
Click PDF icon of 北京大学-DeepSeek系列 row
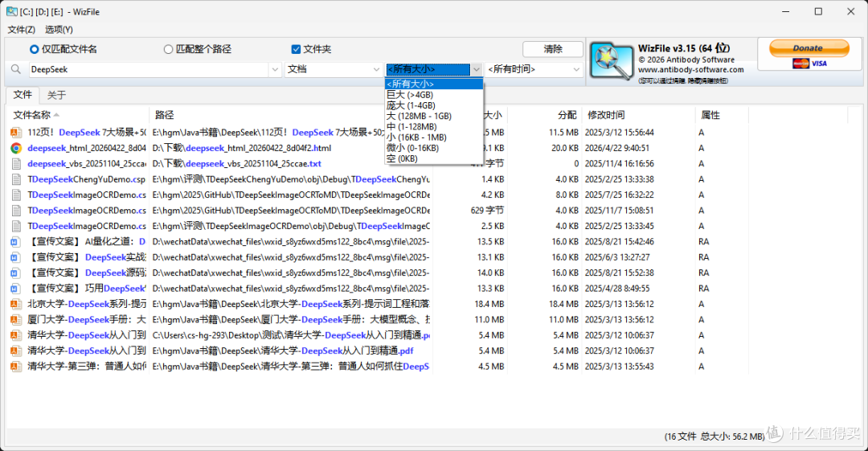(16, 304)
